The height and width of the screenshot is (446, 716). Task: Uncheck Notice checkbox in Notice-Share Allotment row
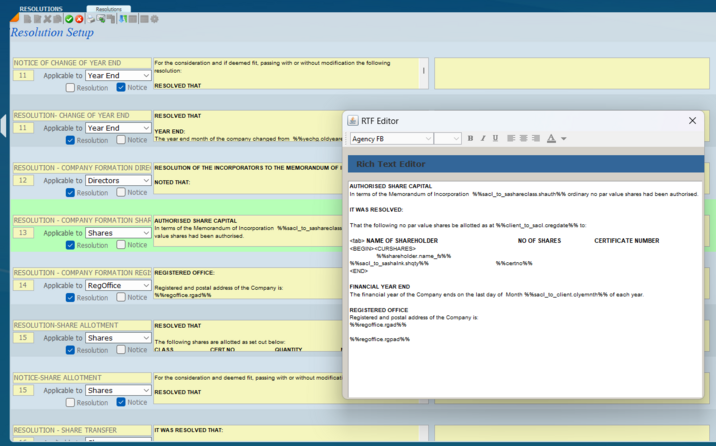click(121, 402)
